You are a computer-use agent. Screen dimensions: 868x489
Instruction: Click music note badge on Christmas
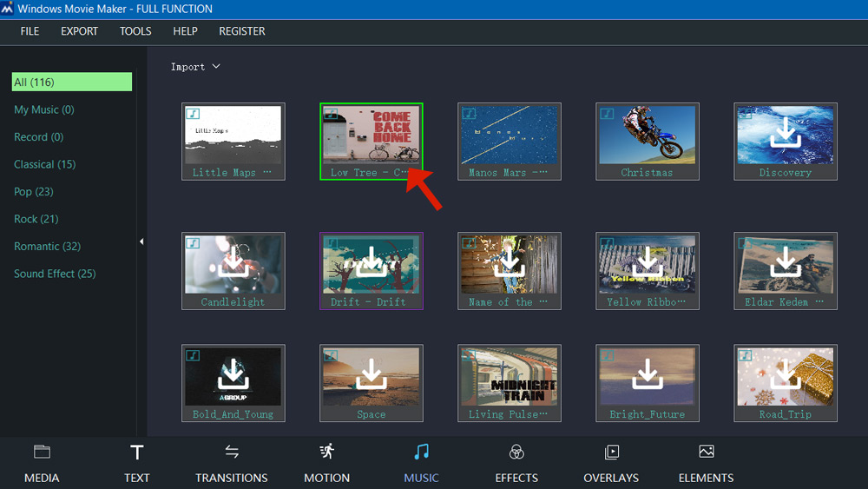tap(607, 114)
